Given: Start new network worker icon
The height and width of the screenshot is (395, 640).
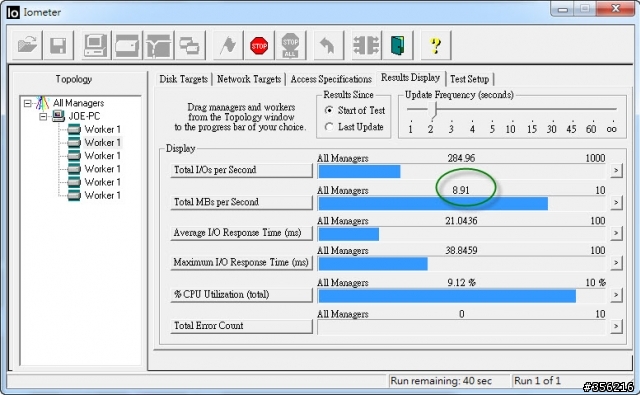Looking at the screenshot, I should [158, 45].
